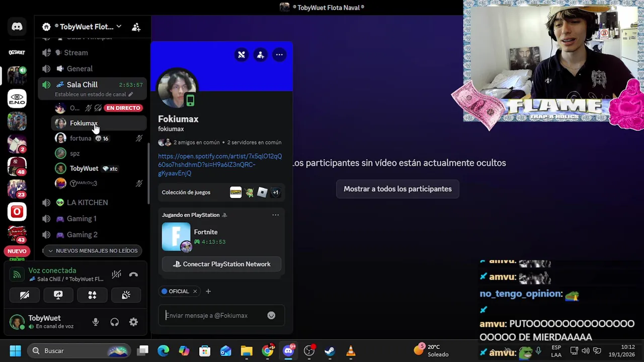
Task: Add a role with plus icon
Action: coord(208,291)
